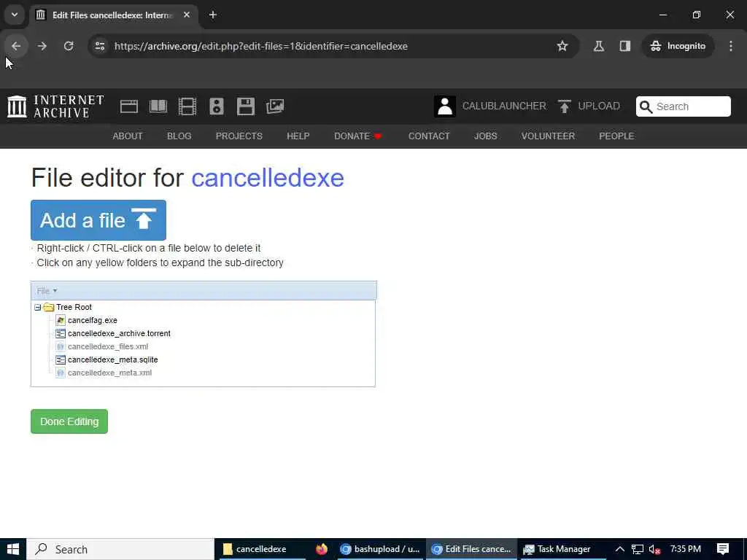Click the cancelfag.exe file icon

tap(60, 321)
